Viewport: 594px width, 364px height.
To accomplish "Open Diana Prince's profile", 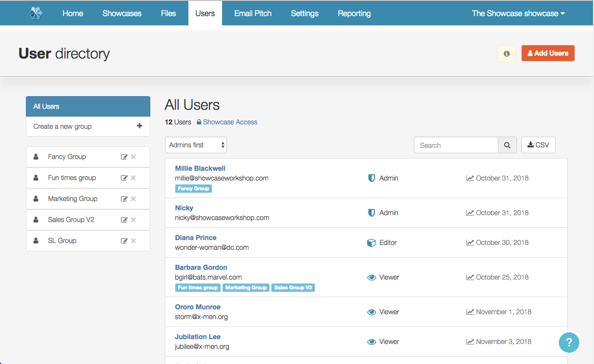I will click(x=196, y=238).
